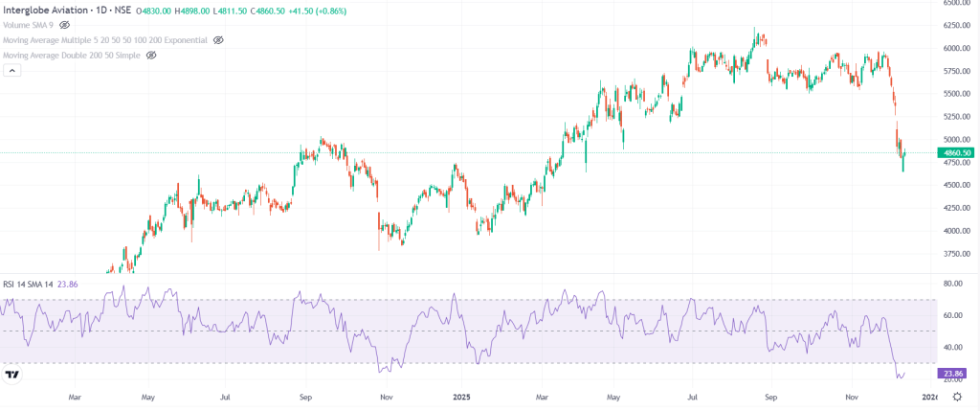The height and width of the screenshot is (411, 980).
Task: Collapse the indicator legend with the chevron
Action: click(12, 72)
